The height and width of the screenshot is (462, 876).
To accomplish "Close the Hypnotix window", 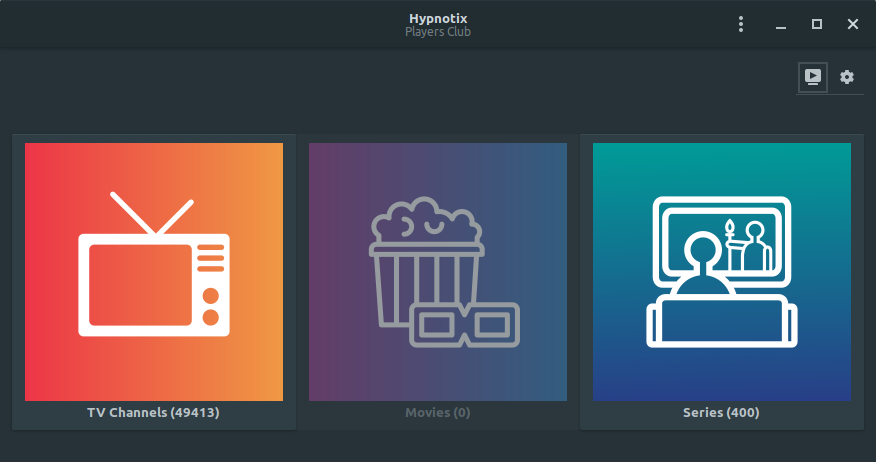I will pyautogui.click(x=853, y=24).
